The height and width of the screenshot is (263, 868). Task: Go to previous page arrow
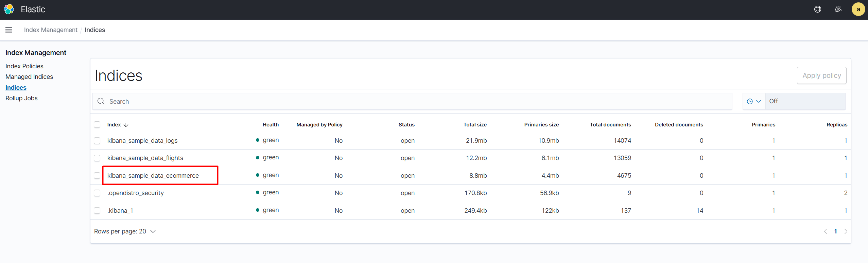(x=826, y=231)
